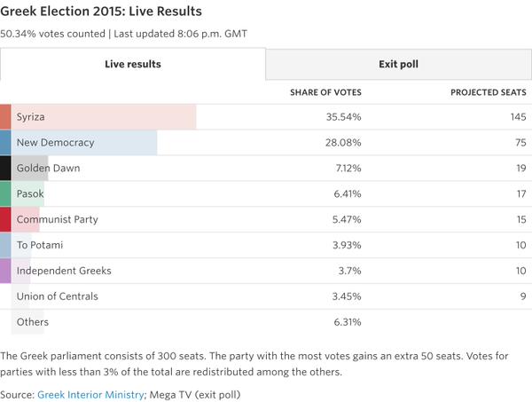Click the Syriza red color swatch
Image resolution: width=532 pixels, height=402 pixels.
pos(5,117)
